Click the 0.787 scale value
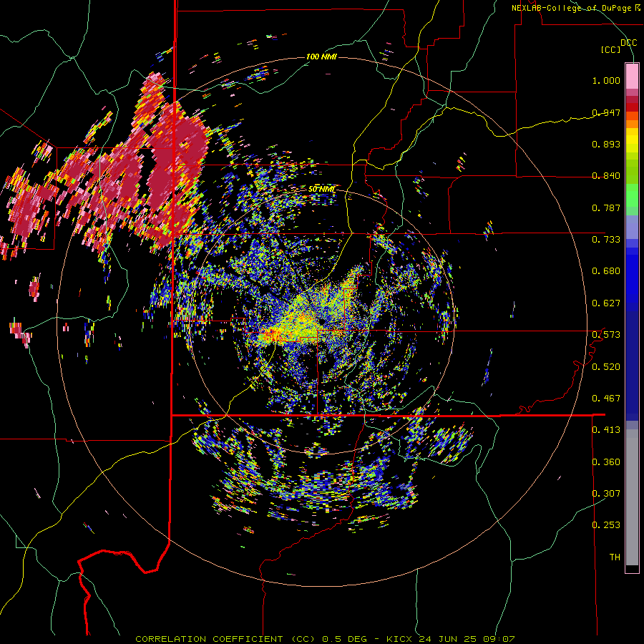Screen dimensions: 644x644 click(x=606, y=208)
